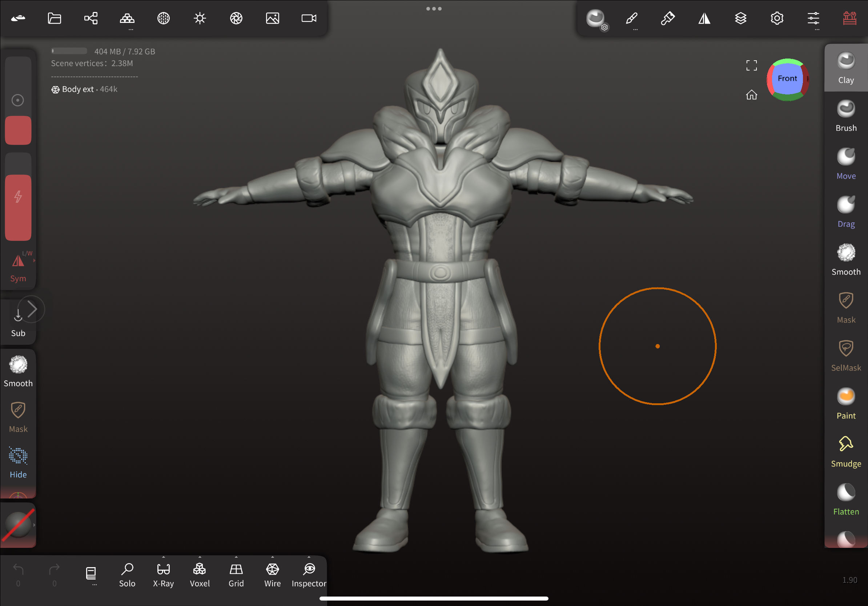Screen dimensions: 868x606
Task: Redo the last action
Action: [55, 575]
